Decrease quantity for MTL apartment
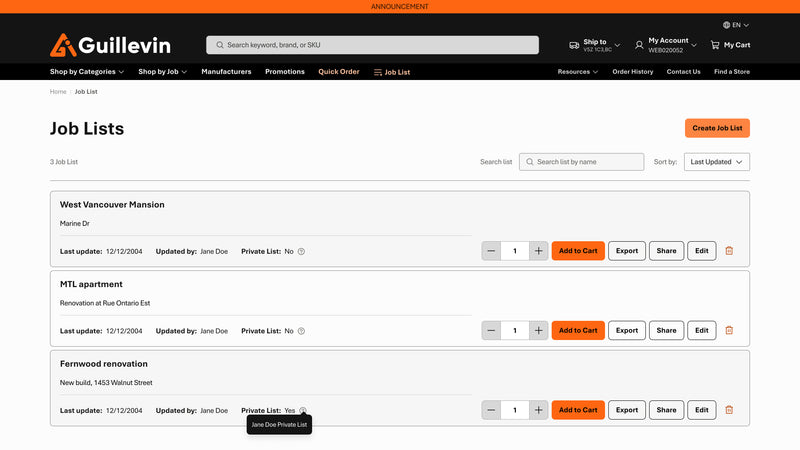 pos(491,330)
